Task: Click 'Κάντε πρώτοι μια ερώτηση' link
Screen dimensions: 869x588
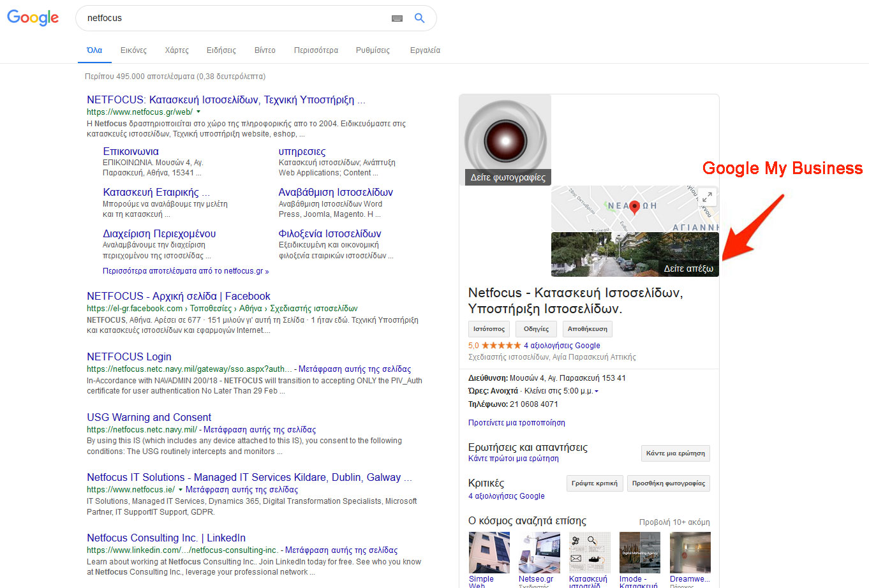Action: tap(514, 459)
